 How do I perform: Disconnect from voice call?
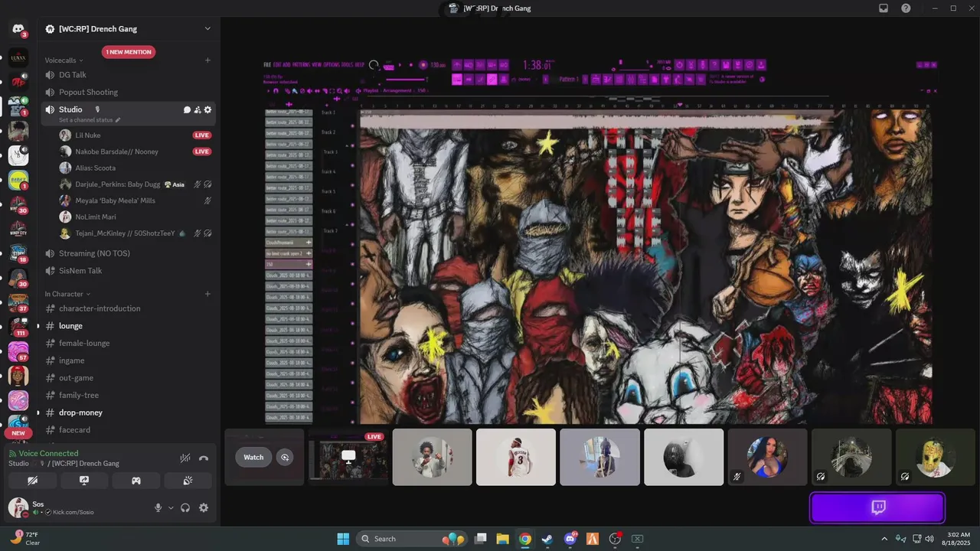point(204,458)
